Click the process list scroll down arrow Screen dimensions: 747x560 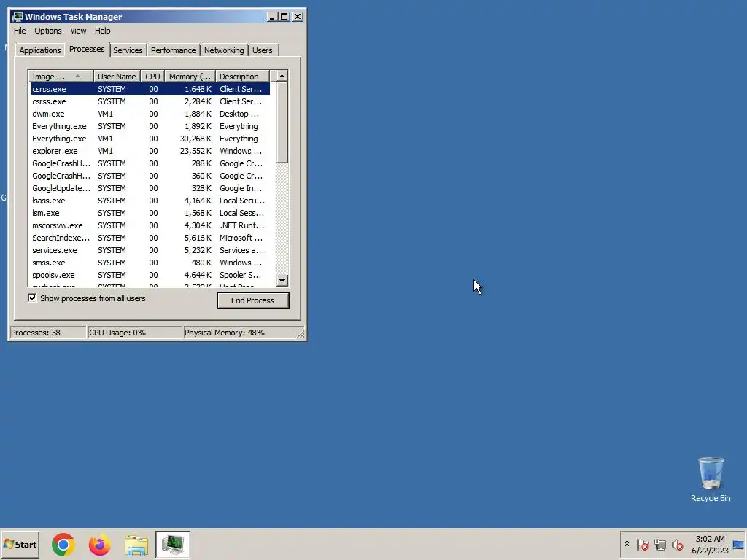tap(282, 281)
